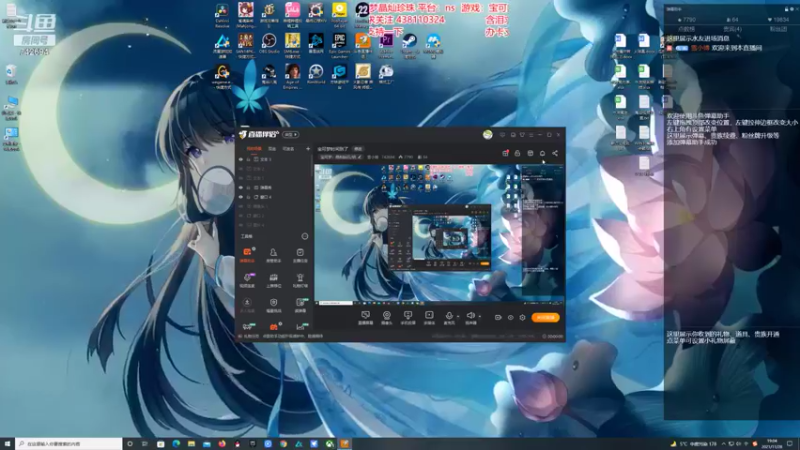This screenshot has height=450, width=800.
Task: Click the speaker volume icon in streaming toolbar
Action: (470, 315)
